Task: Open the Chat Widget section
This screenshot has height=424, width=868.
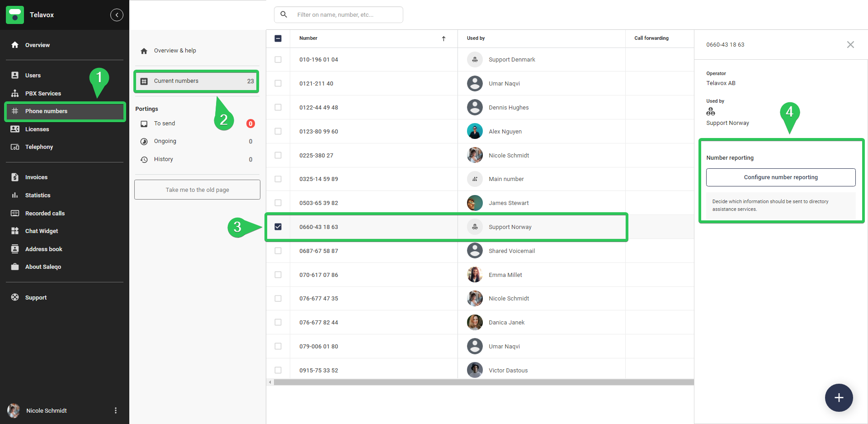Action: (x=41, y=231)
